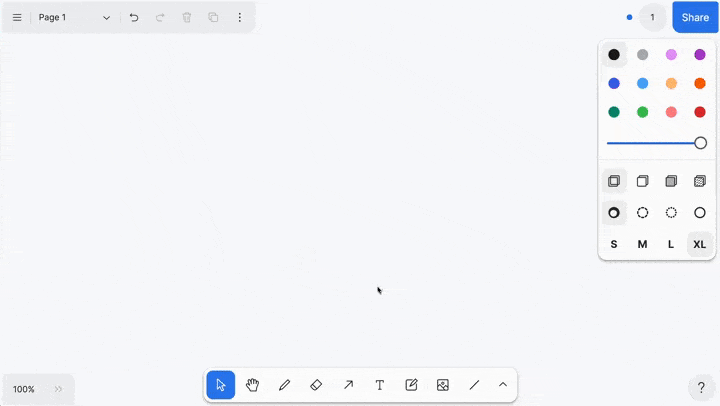Pick the light green color swatch
Image resolution: width=720 pixels, height=406 pixels.
[x=642, y=112]
